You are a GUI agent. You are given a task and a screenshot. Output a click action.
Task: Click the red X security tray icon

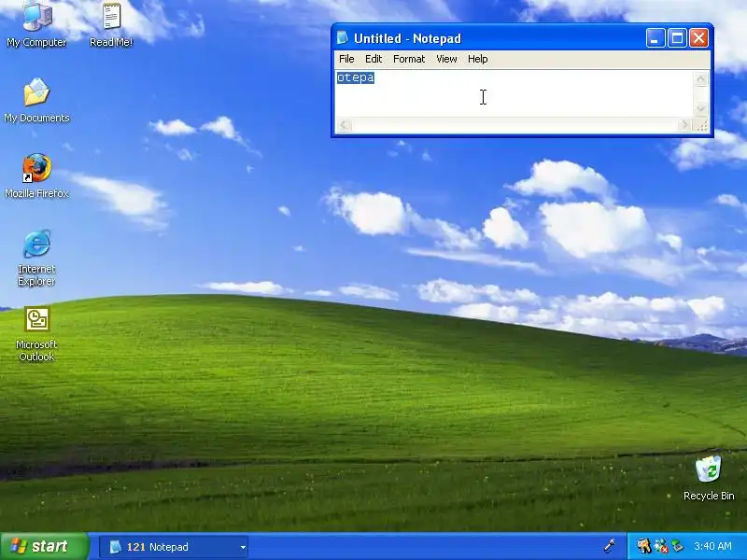661,546
